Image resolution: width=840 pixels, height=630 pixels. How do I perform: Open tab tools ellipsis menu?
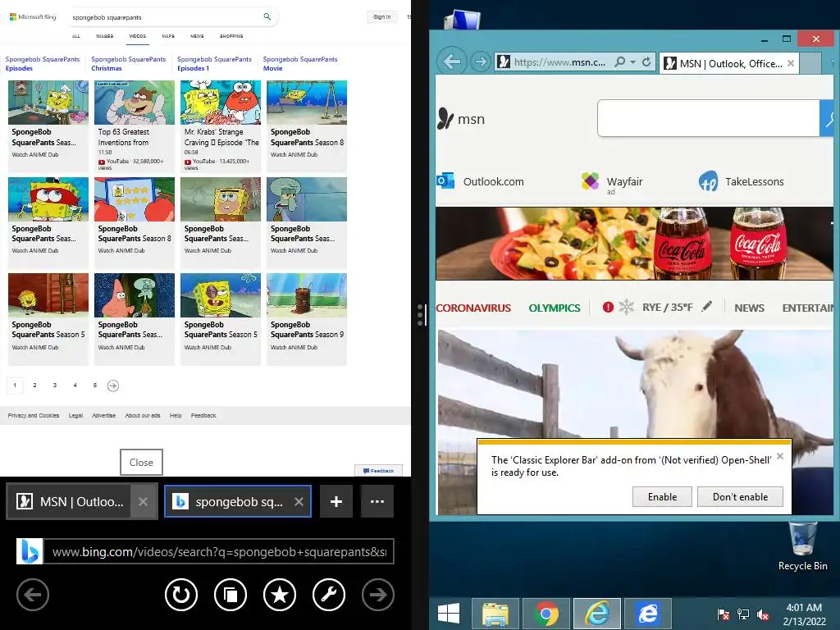pyautogui.click(x=377, y=501)
